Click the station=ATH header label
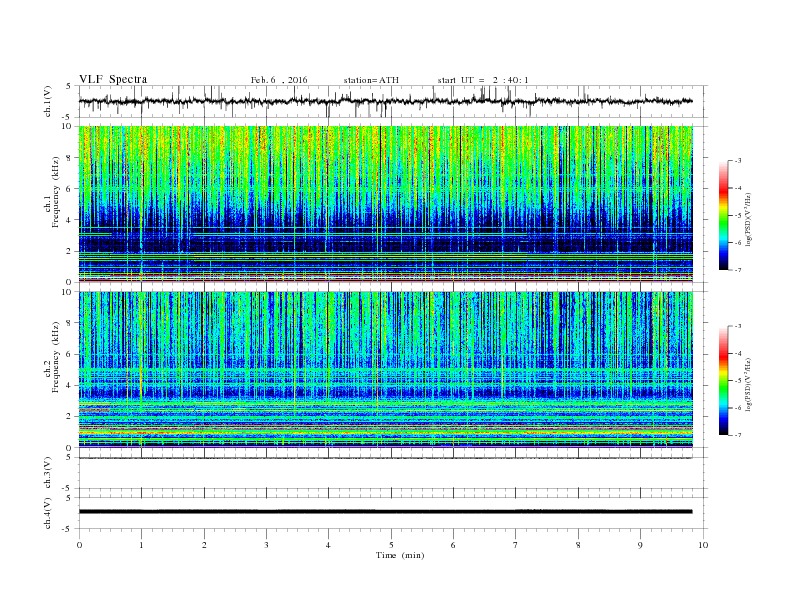 coord(371,80)
